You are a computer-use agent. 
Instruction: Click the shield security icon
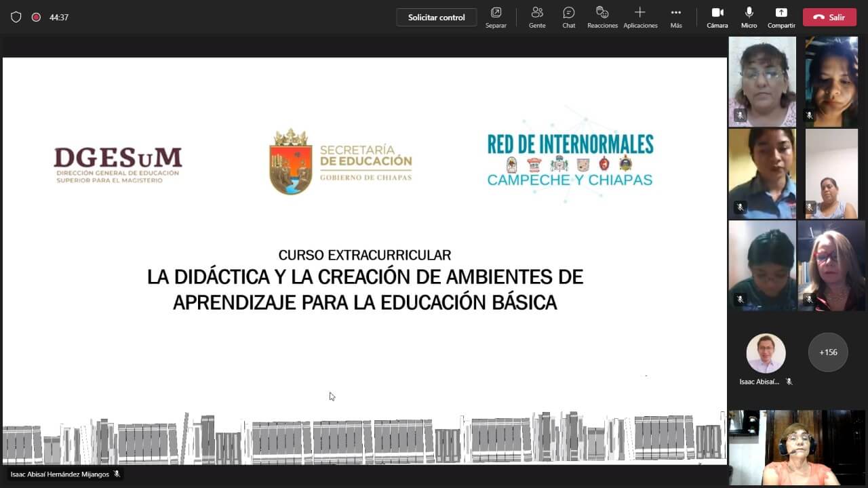click(x=16, y=18)
